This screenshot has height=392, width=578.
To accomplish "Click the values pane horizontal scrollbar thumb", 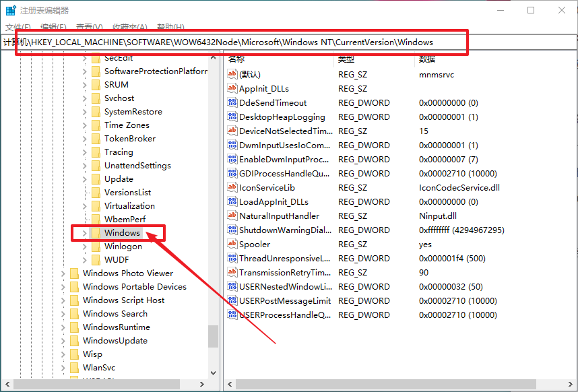I will [x=386, y=385].
